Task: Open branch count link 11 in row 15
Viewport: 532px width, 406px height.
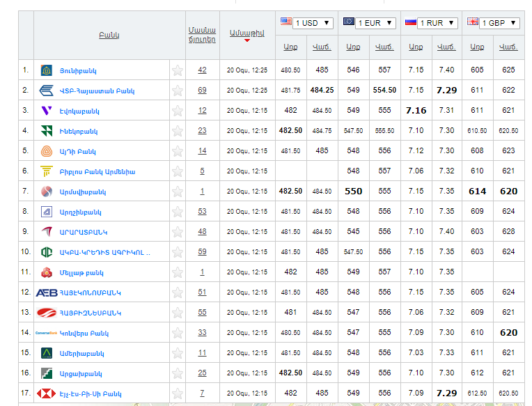Action: pyautogui.click(x=202, y=353)
